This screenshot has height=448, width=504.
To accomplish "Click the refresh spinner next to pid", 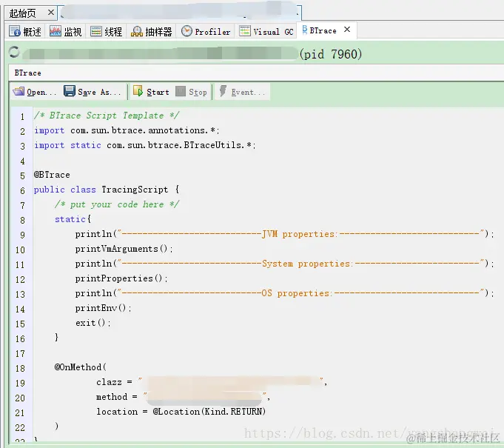I will (x=14, y=52).
